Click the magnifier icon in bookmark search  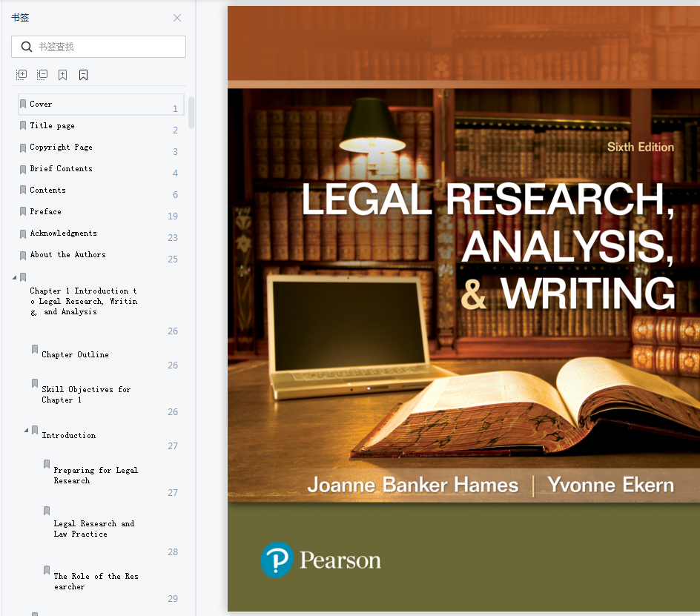[x=27, y=47]
